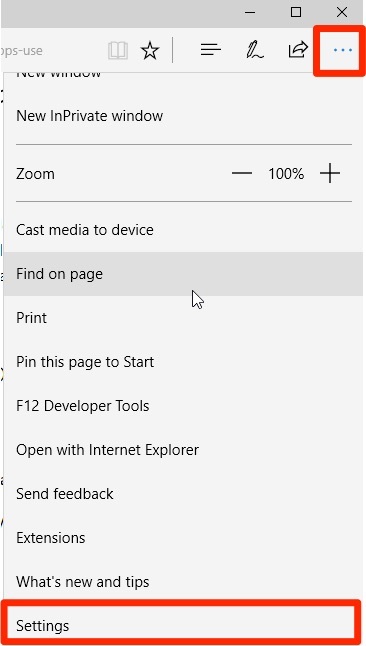Image resolution: width=366 pixels, height=646 pixels.
Task: Increase zoom with the plus button
Action: click(330, 173)
